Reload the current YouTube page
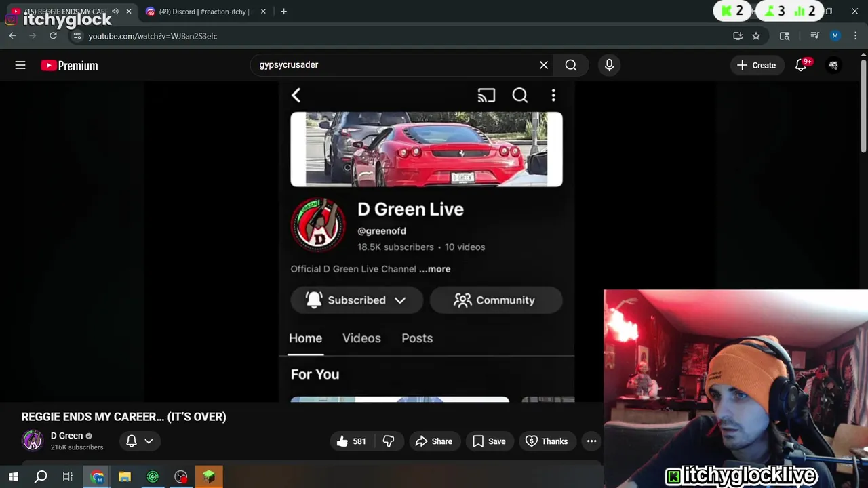The image size is (868, 488). point(53,36)
